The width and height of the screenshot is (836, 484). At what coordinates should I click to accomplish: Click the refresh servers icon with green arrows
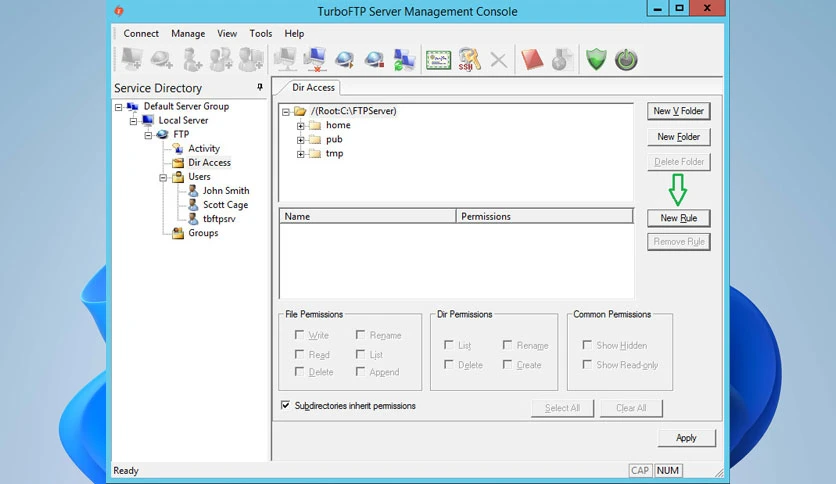click(x=404, y=59)
